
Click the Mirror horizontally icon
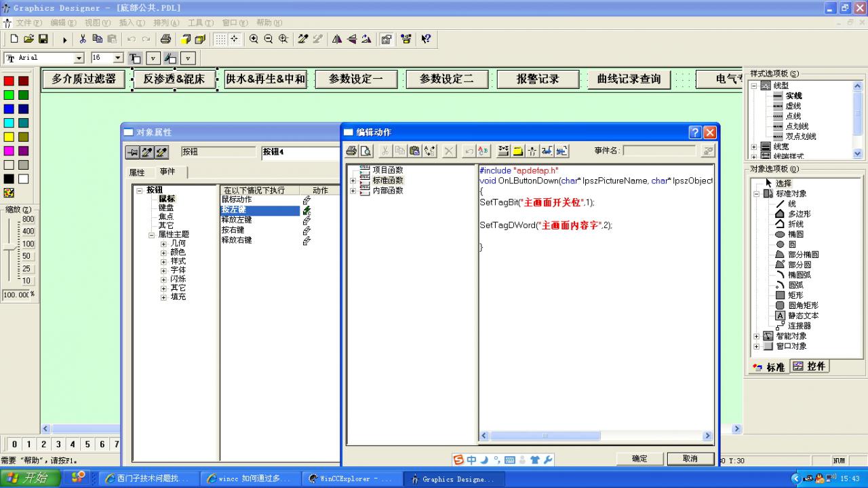tap(337, 39)
